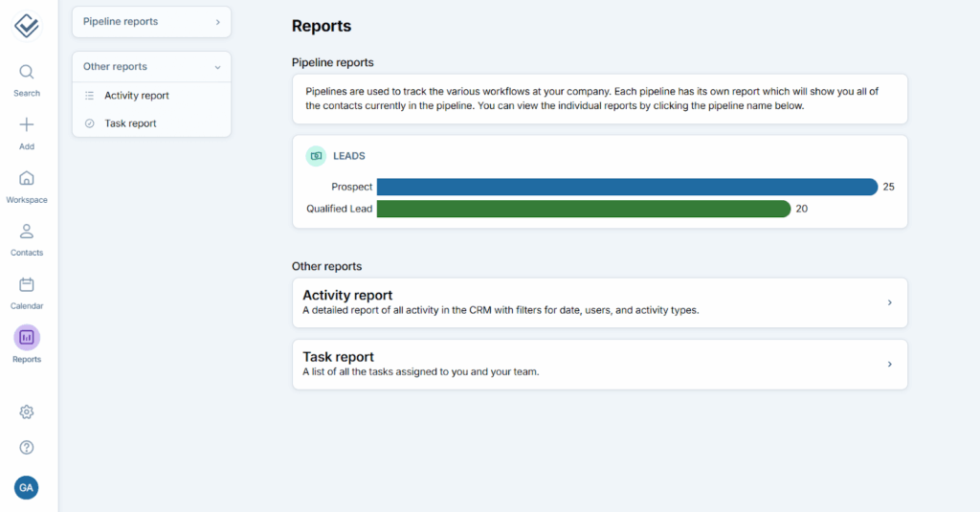Click the app logo checkmark icon
The width and height of the screenshot is (980, 512).
coord(27,26)
